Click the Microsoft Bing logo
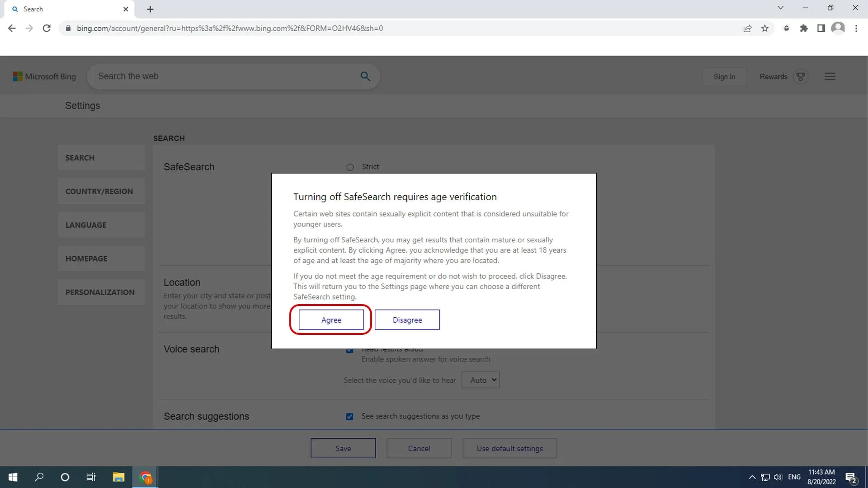The width and height of the screenshot is (868, 488). point(44,76)
